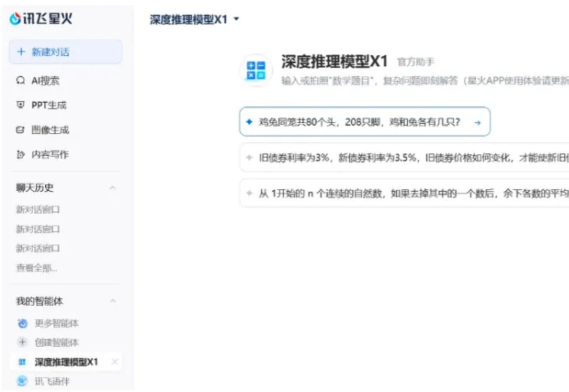Click the large 深度推理模型X1 heading
Screen dimensions: 569x392
(335, 61)
